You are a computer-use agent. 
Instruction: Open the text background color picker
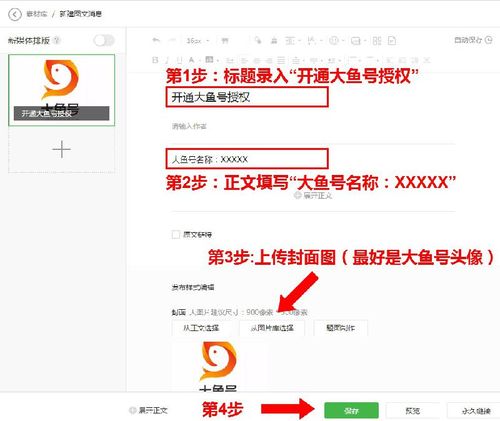pyautogui.click(x=209, y=60)
